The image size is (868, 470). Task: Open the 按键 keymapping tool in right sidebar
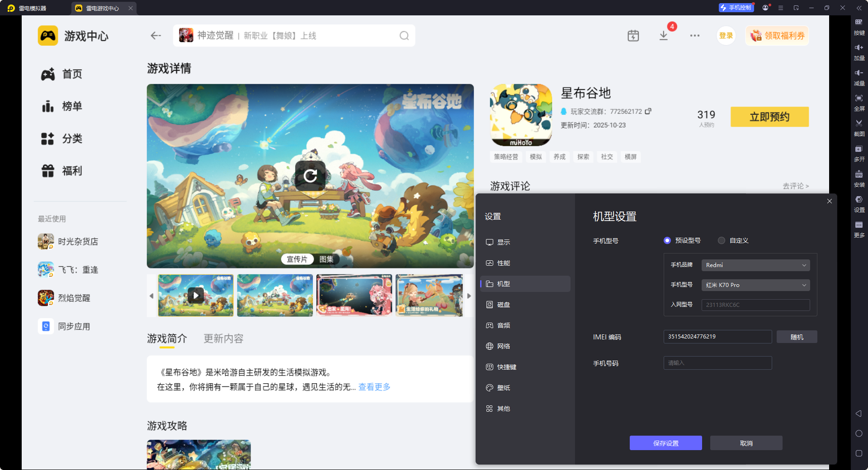click(x=859, y=26)
